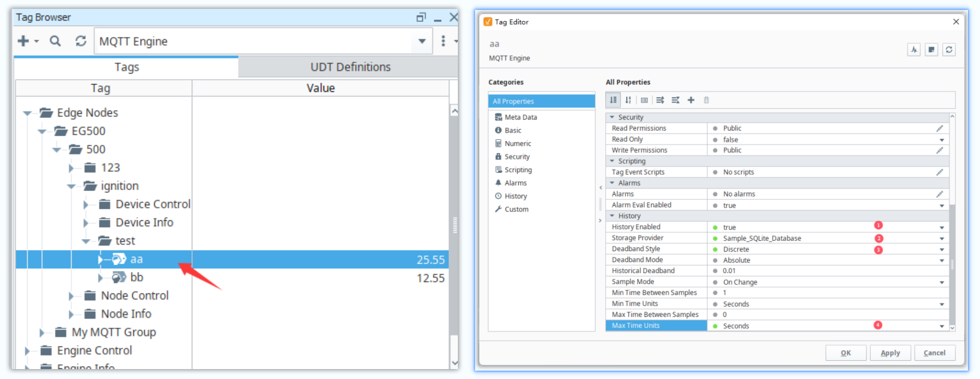Switch properties to categorized sort view
This screenshot has height=379, width=980.
tap(613, 100)
